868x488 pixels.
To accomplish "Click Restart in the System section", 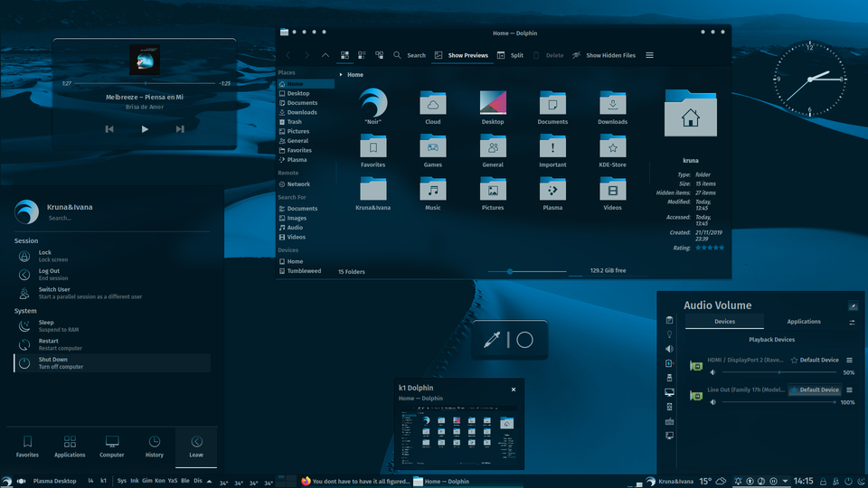I will click(49, 344).
